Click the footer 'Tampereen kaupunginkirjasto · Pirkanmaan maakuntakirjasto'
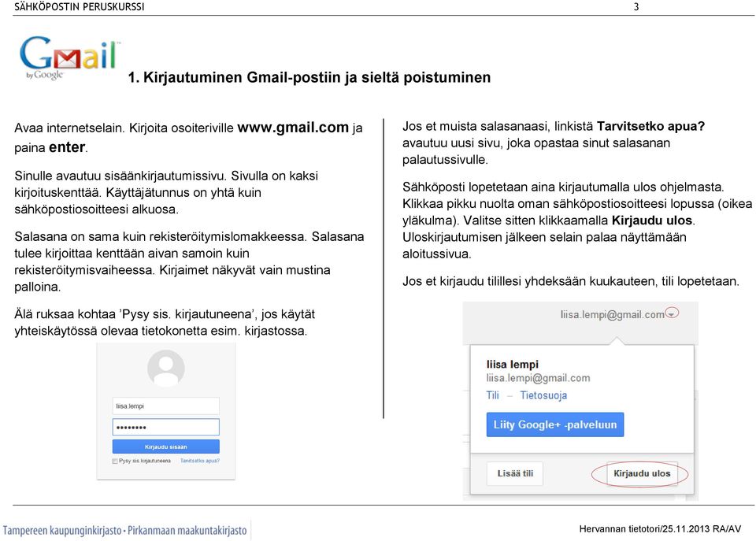Screen dimensions: 756x541 125,531
